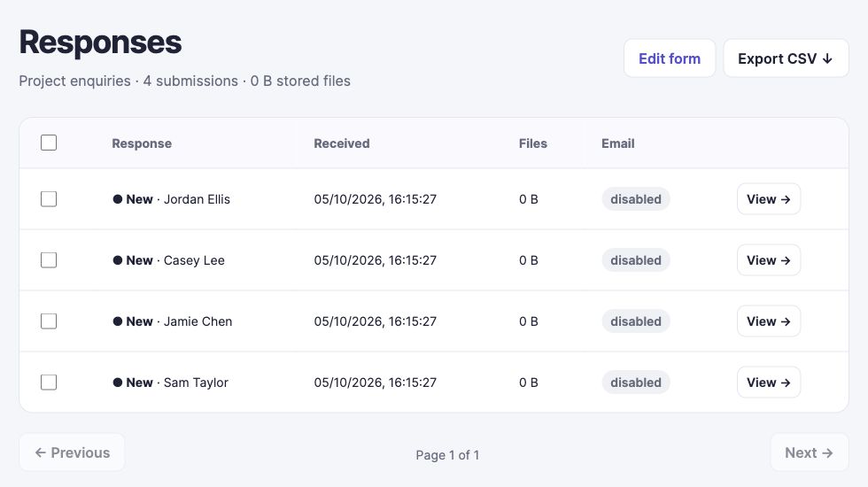Click the name Jordan Ellis
The width and height of the screenshot is (868, 487).
[197, 199]
